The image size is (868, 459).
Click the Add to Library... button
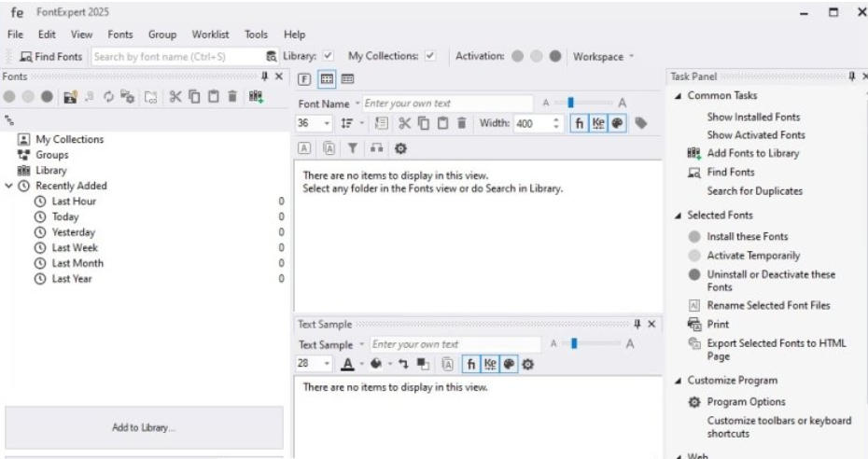(144, 427)
